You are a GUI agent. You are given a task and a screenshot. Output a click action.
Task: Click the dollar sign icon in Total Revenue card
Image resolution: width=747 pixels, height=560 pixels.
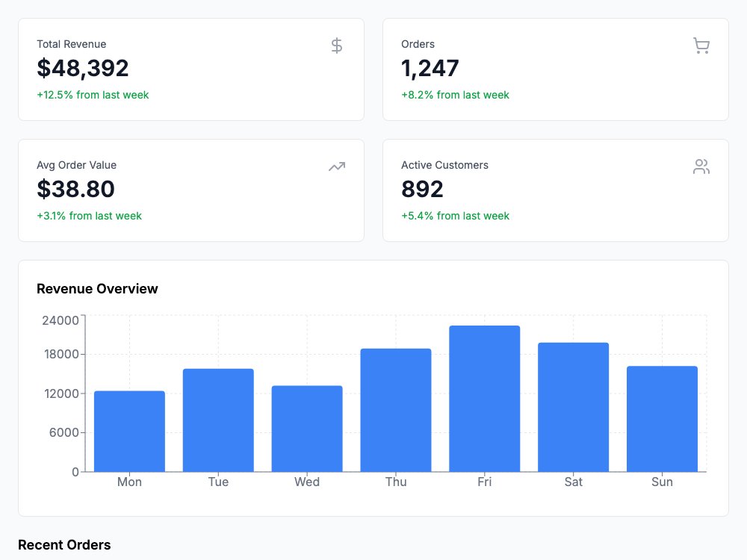pos(337,46)
